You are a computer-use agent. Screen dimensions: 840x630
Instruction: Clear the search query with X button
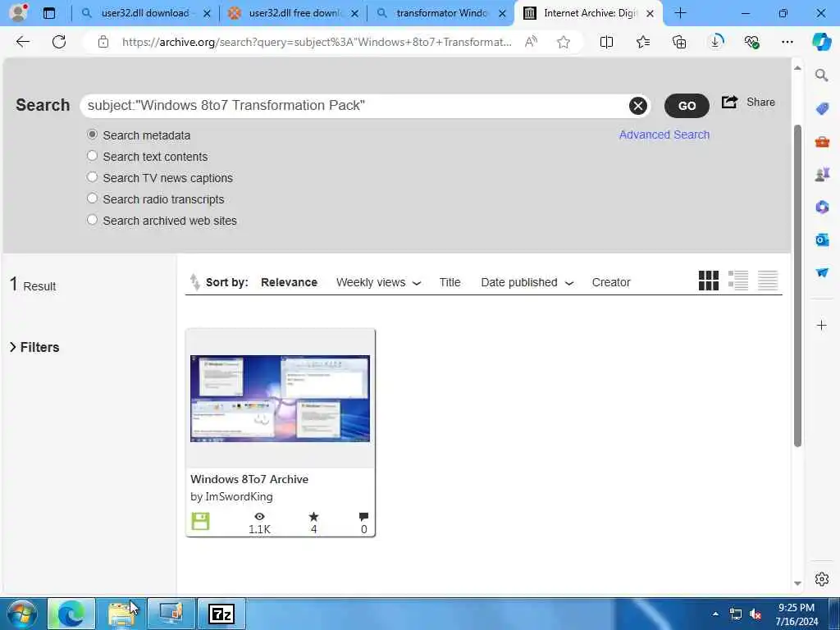click(x=637, y=106)
